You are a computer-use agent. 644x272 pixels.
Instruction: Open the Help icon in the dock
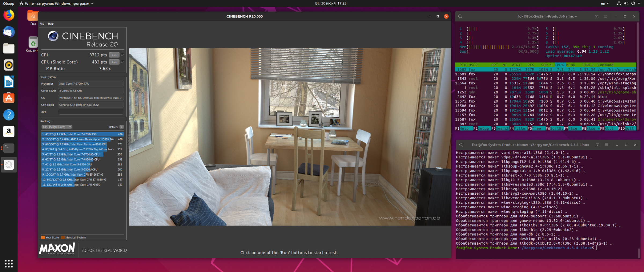[x=9, y=115]
